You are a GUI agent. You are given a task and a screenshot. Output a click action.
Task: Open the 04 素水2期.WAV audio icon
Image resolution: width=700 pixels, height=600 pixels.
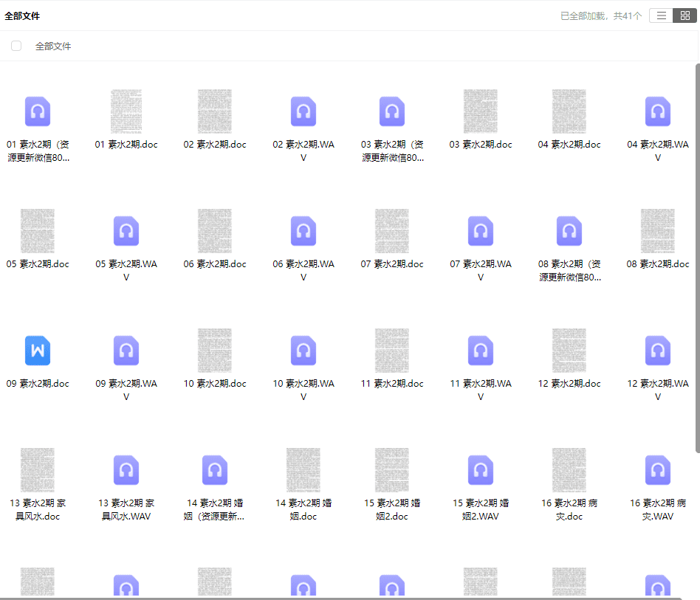point(658,111)
